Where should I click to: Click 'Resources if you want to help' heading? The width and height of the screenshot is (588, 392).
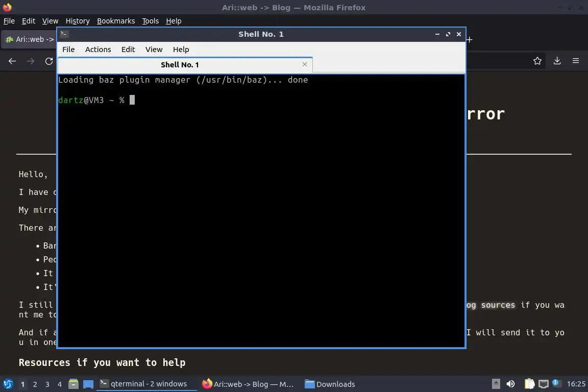click(x=102, y=362)
